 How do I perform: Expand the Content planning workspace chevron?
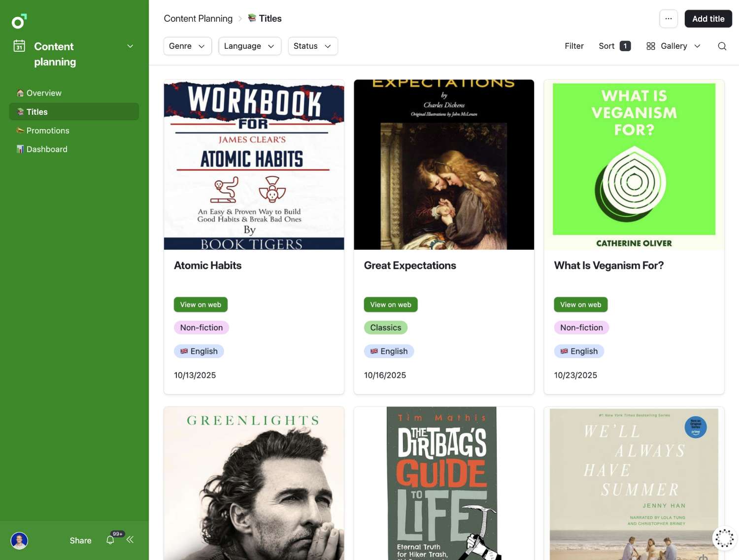[130, 46]
